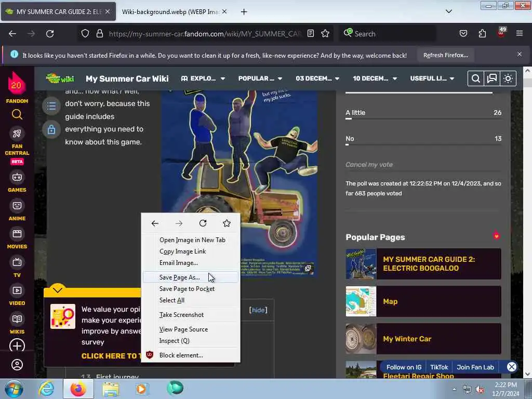Viewport: 532px width, 399px height.
Task: Click the hide link on contents box
Action: point(258,310)
